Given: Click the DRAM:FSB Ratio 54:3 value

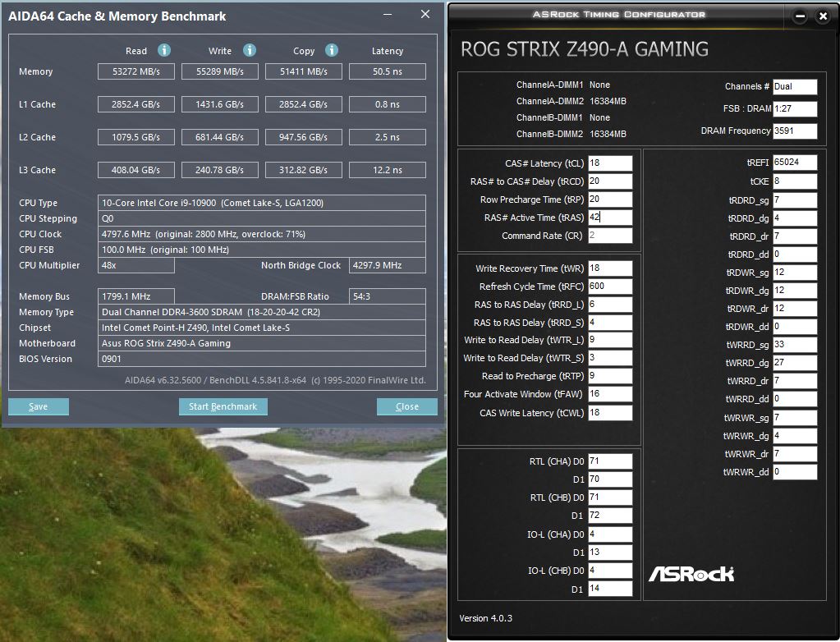Looking at the screenshot, I should [x=388, y=296].
